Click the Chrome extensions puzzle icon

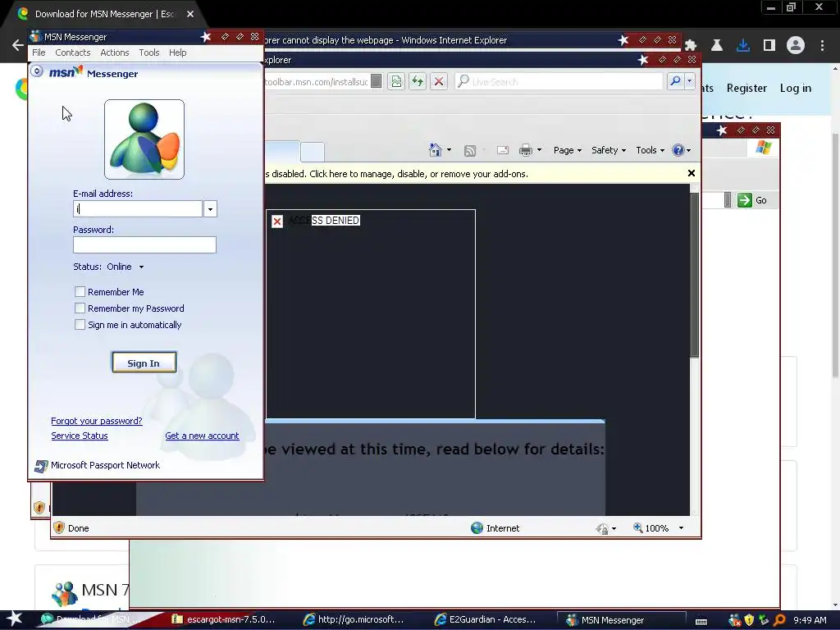click(691, 46)
